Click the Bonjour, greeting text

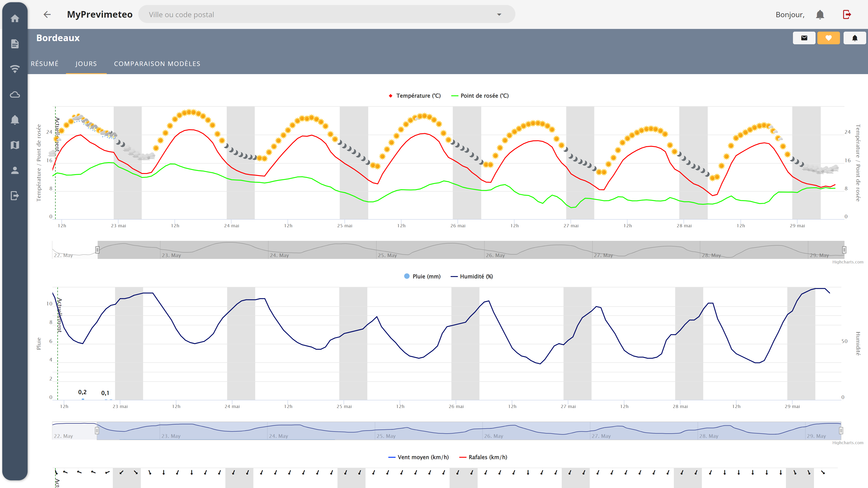(790, 15)
